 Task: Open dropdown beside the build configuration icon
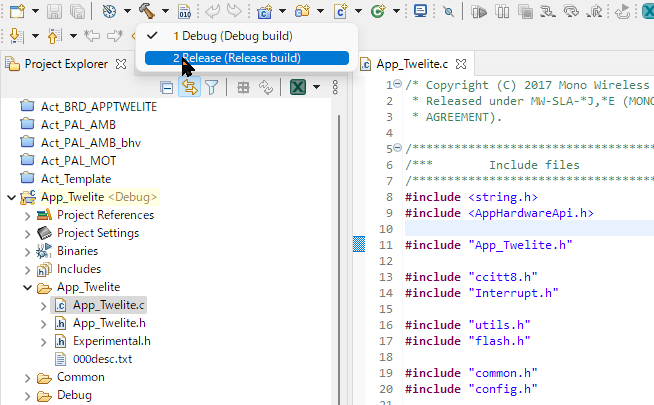(127, 11)
